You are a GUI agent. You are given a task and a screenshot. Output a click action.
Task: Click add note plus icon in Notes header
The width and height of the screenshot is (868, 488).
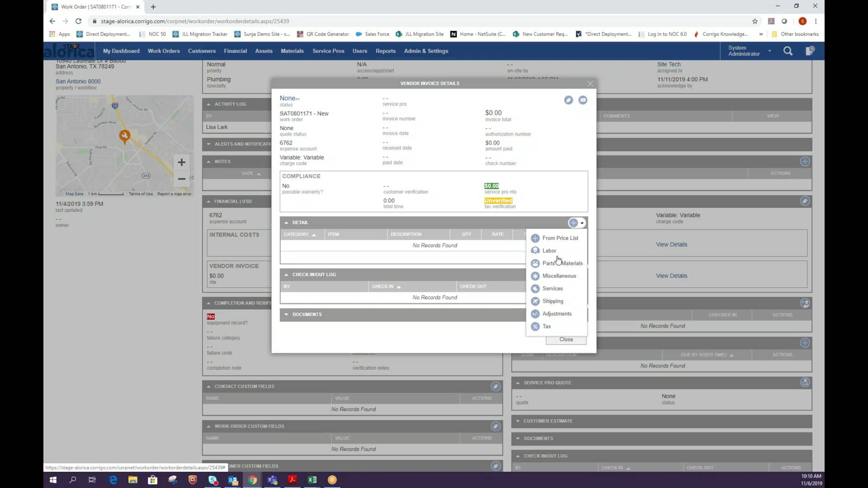pyautogui.click(x=805, y=162)
